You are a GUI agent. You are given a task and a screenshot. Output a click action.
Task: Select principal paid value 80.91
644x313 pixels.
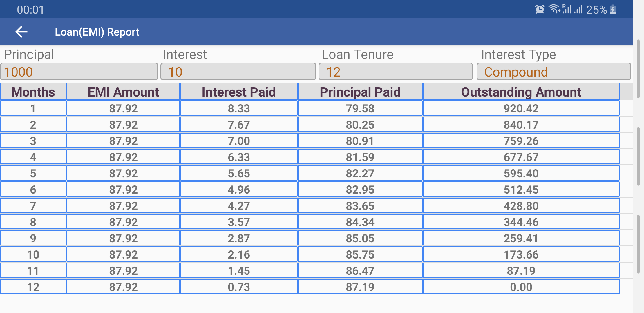[360, 141]
